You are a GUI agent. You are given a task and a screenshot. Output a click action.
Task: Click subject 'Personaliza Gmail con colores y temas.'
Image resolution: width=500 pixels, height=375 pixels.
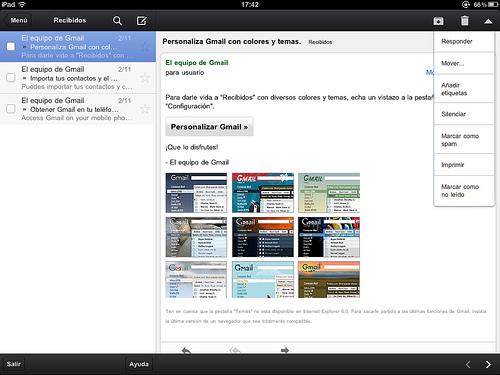click(232, 42)
